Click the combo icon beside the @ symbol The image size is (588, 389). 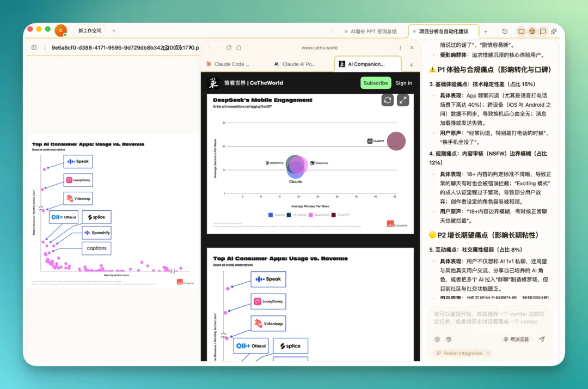[449, 339]
